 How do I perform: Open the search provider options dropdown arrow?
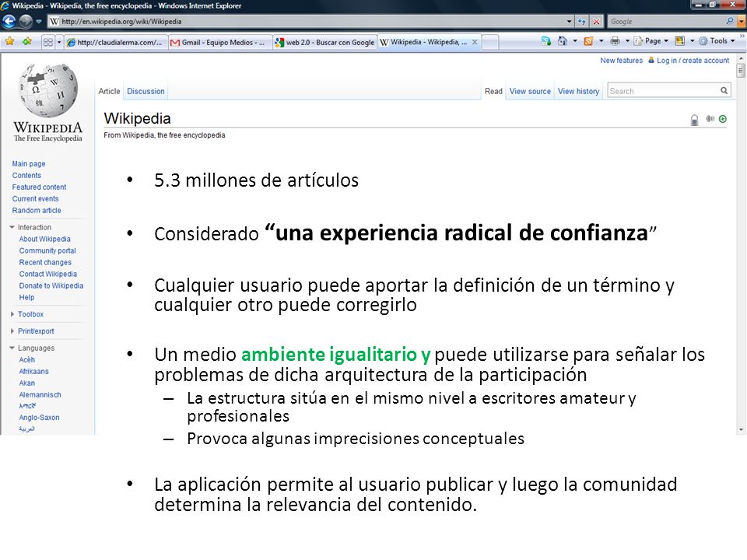coord(741,22)
